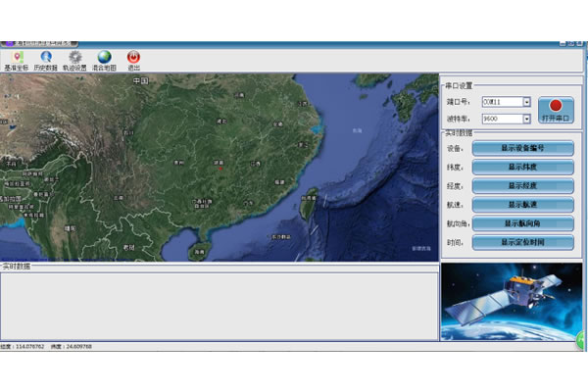Viewport: 588px width, 392px height.
Task: Click the 显示定位时间 time button
Action: pos(523,242)
